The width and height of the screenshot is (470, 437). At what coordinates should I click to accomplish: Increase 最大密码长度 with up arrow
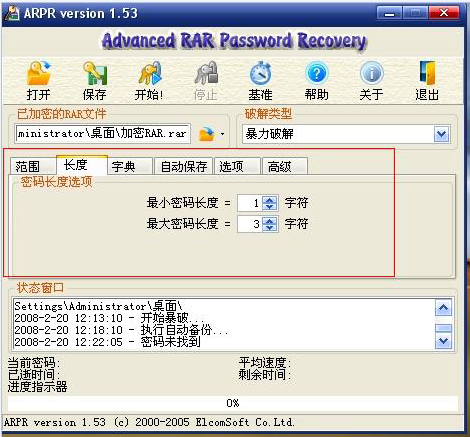pos(270,220)
